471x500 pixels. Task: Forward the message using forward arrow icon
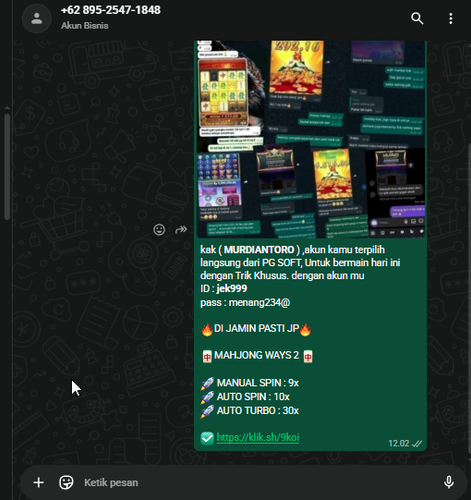coord(181,229)
